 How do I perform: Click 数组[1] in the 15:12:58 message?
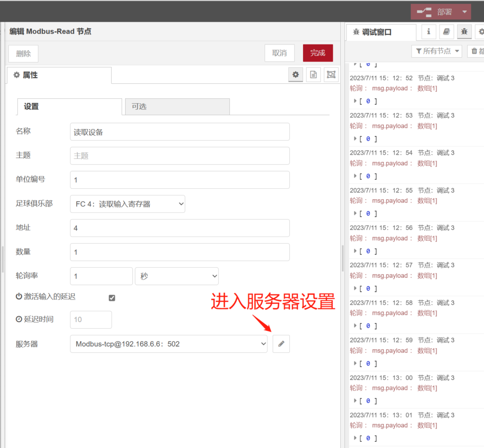coord(427,313)
